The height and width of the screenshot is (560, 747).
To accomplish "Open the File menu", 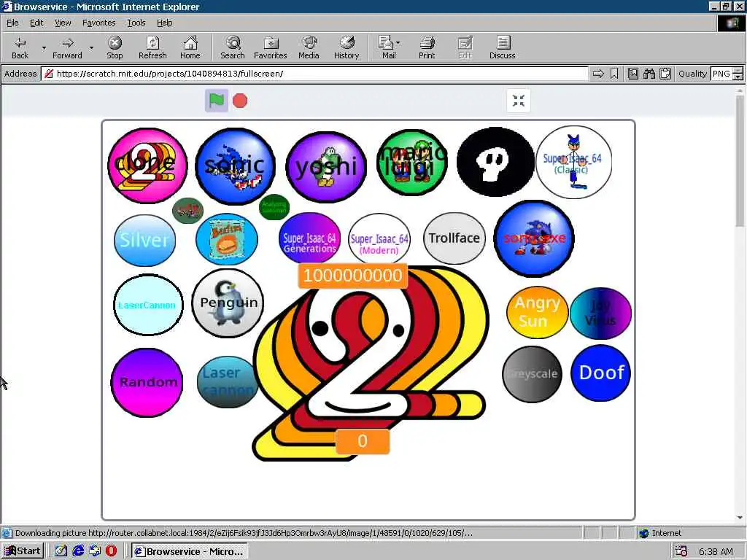I will tap(12, 23).
